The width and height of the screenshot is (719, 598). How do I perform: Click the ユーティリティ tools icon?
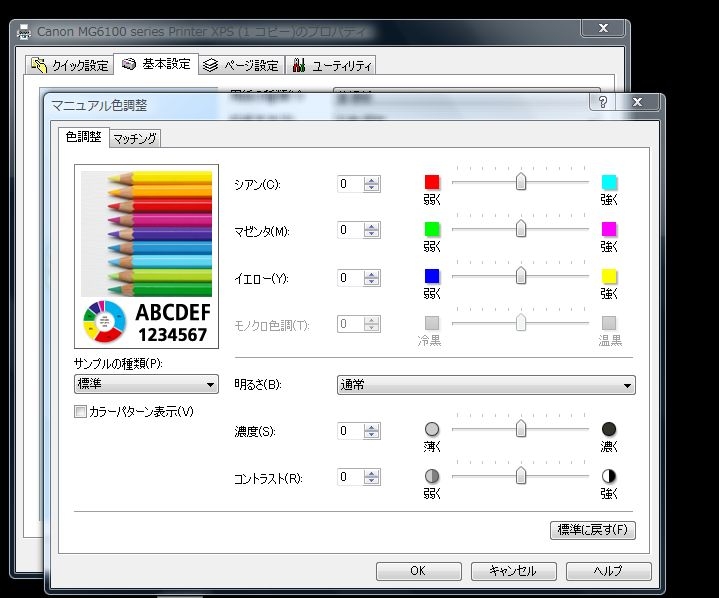(299, 65)
